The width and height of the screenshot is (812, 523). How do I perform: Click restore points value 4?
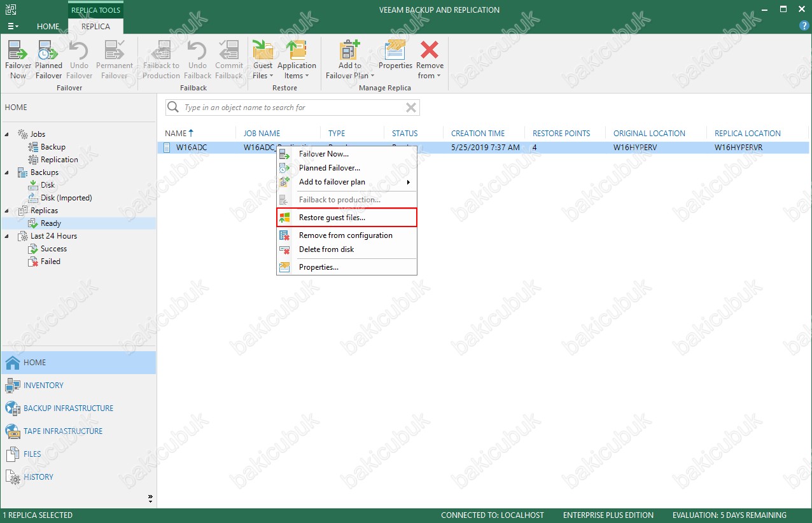pos(535,148)
